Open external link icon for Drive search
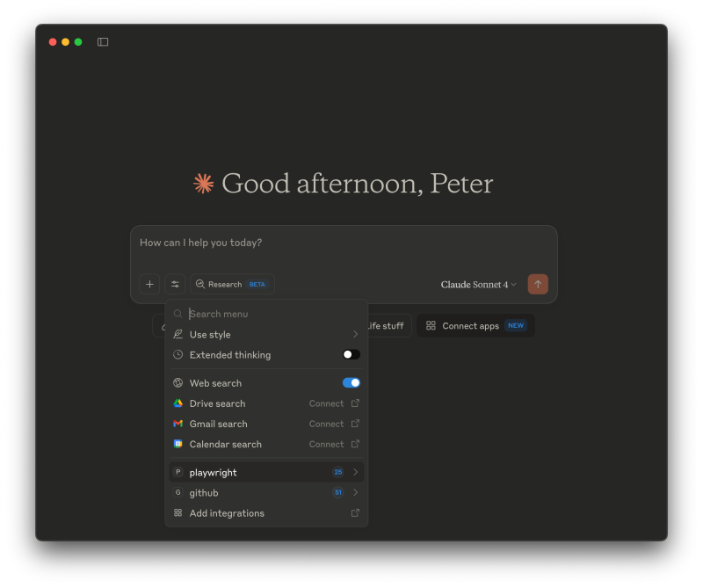The width and height of the screenshot is (703, 588). 355,403
